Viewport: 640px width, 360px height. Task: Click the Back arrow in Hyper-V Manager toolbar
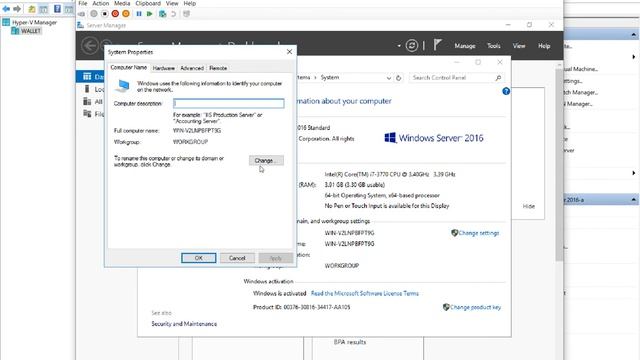coord(6,9)
